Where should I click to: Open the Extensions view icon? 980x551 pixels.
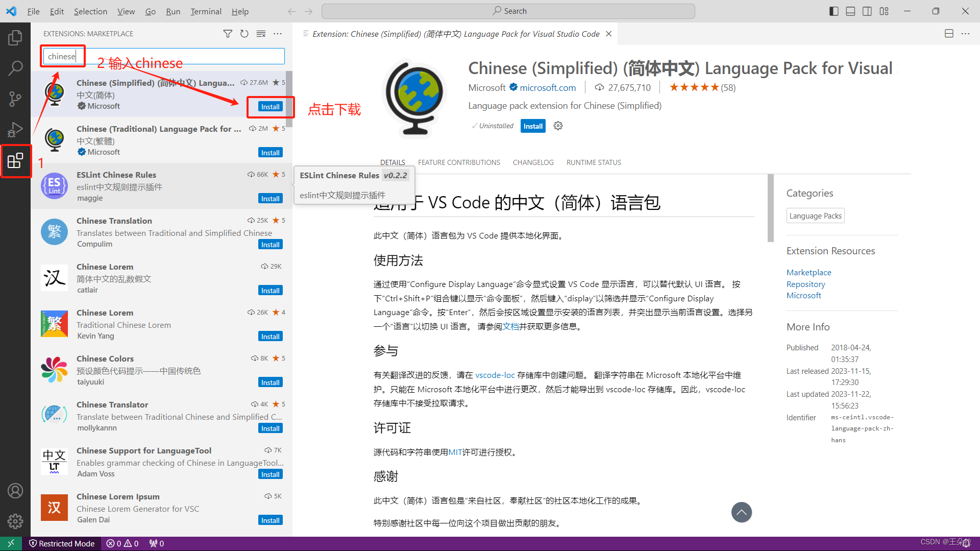click(15, 161)
